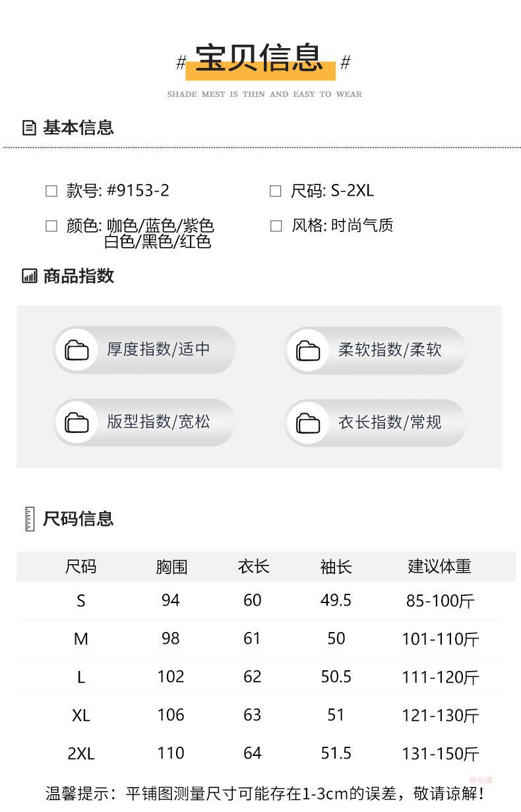
Task: Click the 袖长 column header
Action: (336, 566)
